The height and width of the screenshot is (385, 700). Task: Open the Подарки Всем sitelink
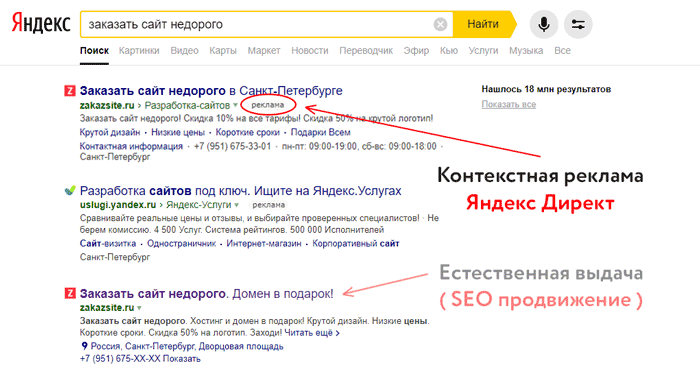[321, 132]
